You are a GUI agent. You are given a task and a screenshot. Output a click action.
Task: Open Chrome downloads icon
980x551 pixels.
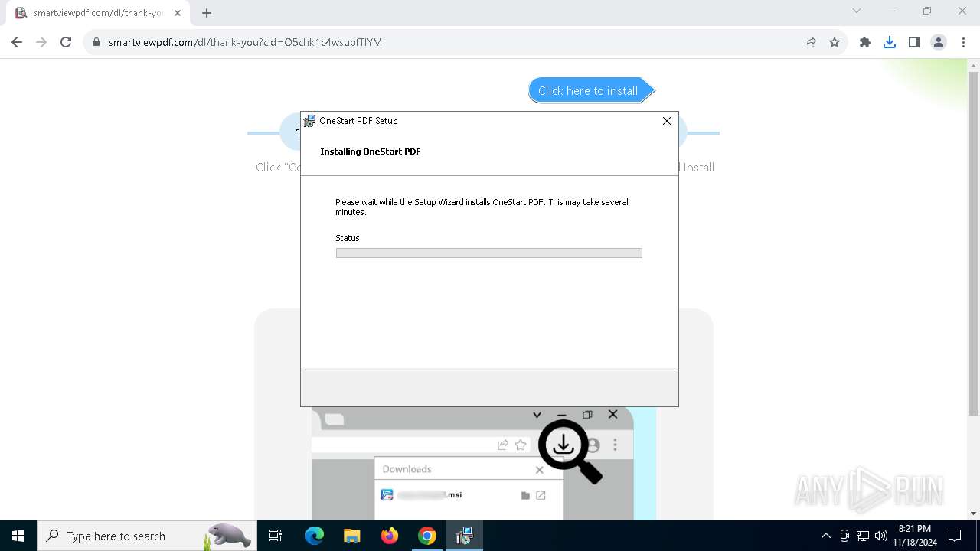[x=890, y=42]
